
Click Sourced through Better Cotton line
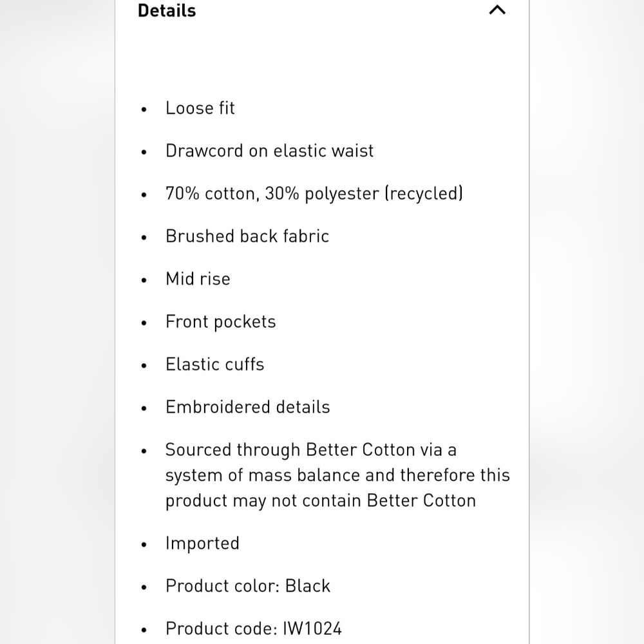coord(311,450)
